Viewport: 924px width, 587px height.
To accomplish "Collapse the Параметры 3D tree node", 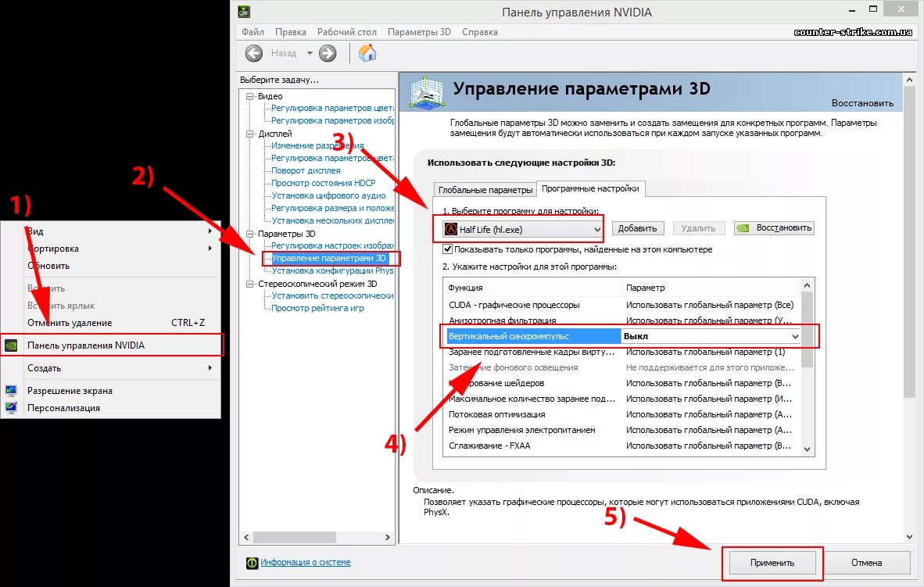I will coord(250,234).
